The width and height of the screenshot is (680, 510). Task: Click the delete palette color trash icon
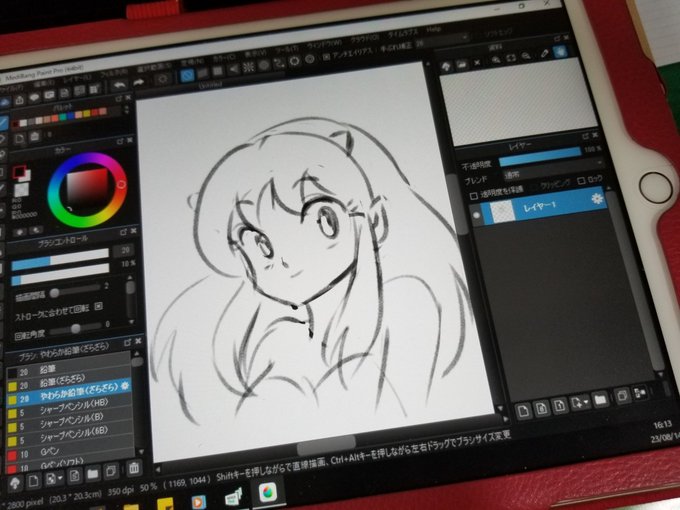(35, 137)
